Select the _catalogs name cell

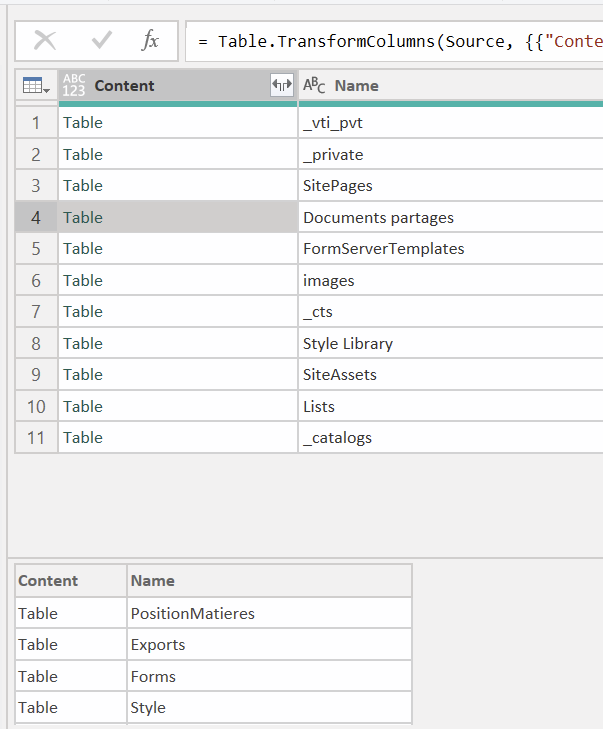[337, 438]
